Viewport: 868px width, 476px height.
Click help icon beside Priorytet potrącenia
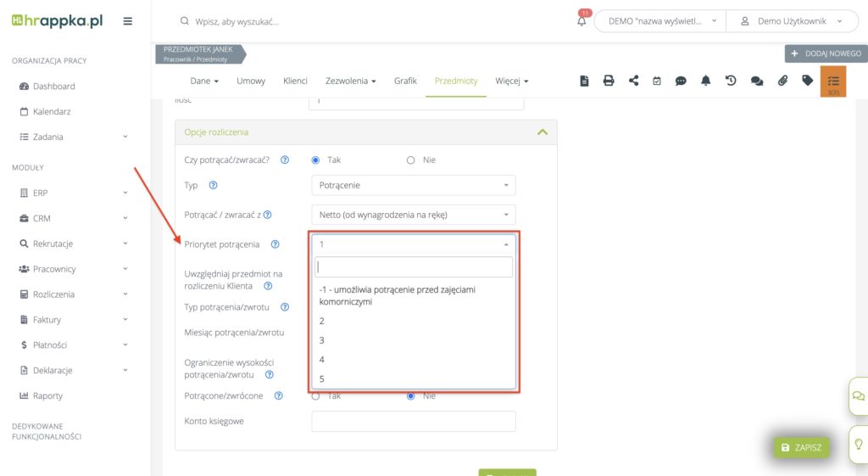(x=275, y=244)
